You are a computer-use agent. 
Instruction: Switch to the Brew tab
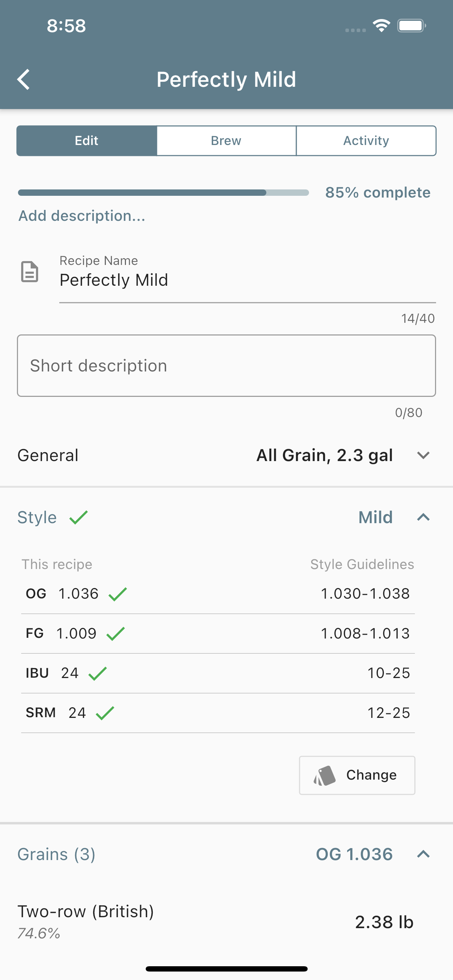coord(226,141)
